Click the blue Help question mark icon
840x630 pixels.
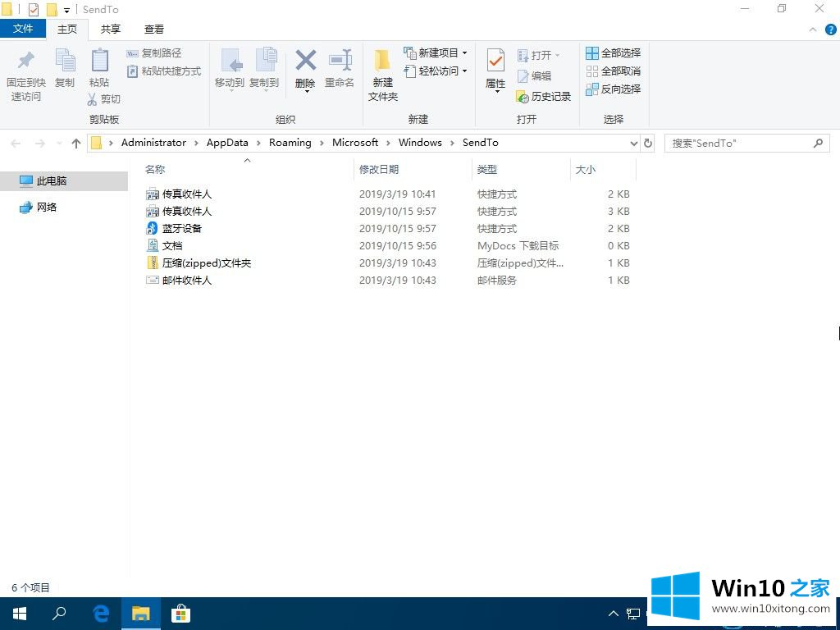[x=830, y=30]
